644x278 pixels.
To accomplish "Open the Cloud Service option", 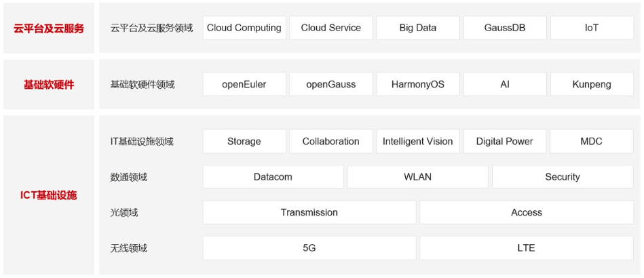I will (x=331, y=28).
